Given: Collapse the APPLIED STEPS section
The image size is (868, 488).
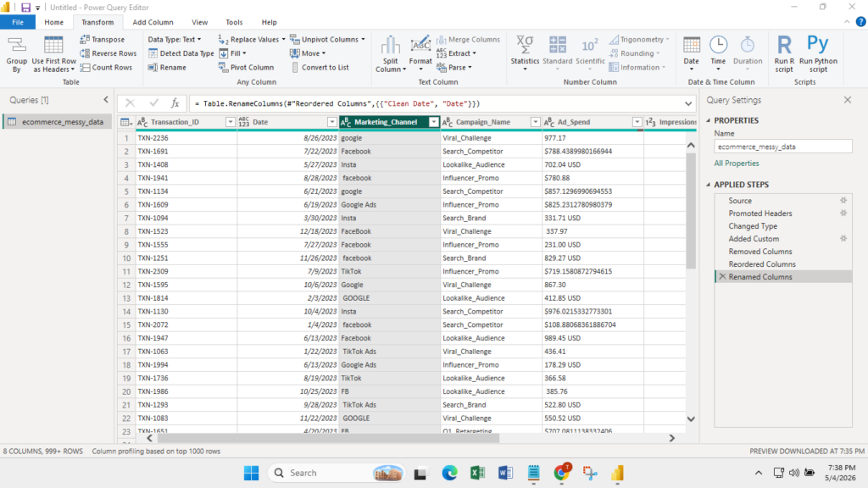Looking at the screenshot, I should click(x=709, y=184).
